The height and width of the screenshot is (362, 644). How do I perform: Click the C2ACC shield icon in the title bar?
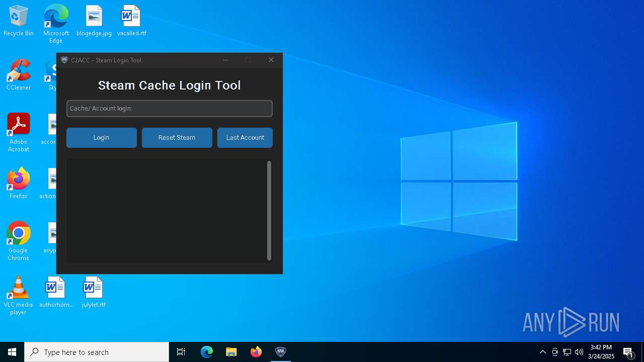click(x=64, y=60)
